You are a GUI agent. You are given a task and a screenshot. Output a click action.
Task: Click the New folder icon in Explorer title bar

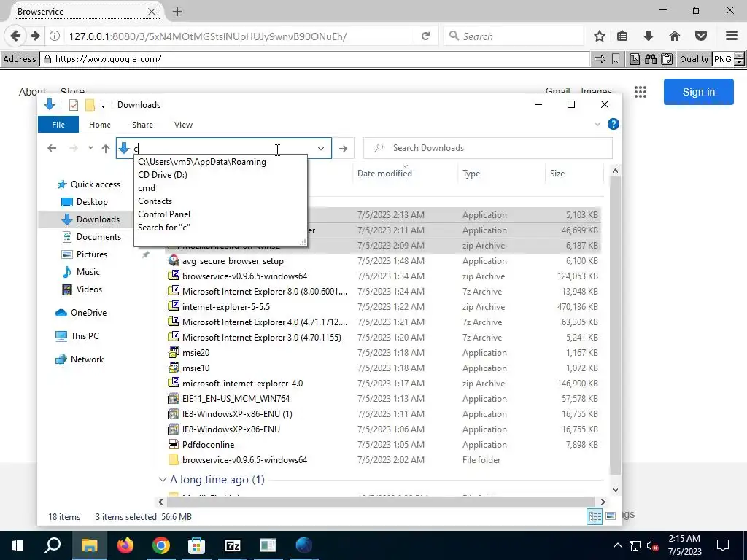(x=90, y=105)
